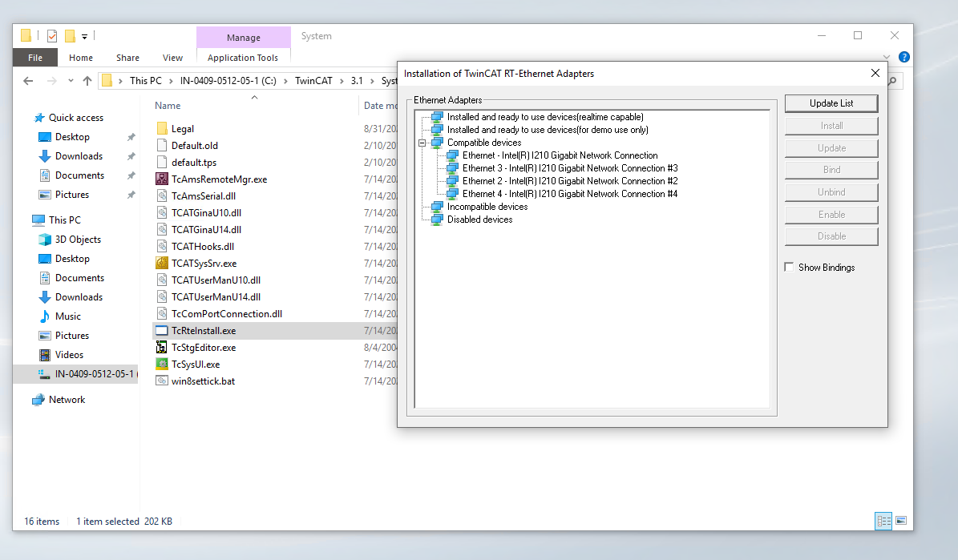Switch to Large icons view in status bar
The width and height of the screenshot is (958, 560).
[901, 521]
